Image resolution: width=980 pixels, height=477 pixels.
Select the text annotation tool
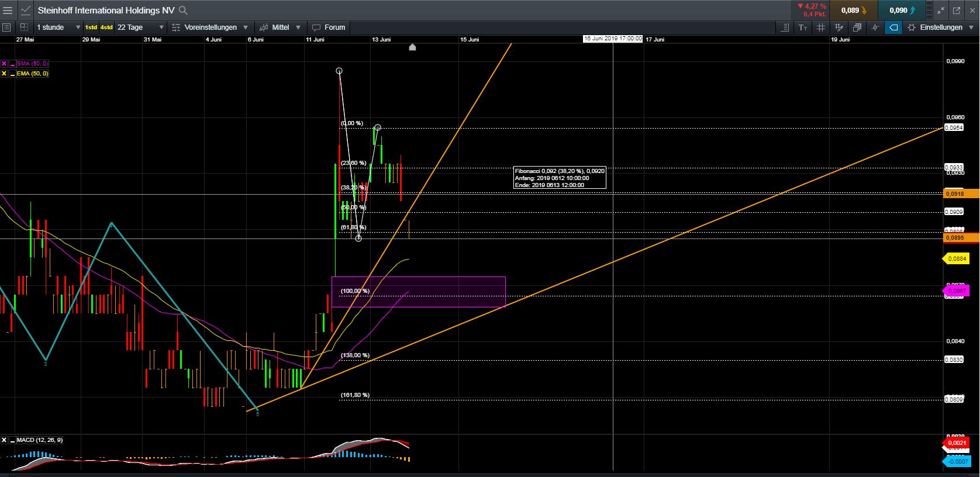coord(803,27)
